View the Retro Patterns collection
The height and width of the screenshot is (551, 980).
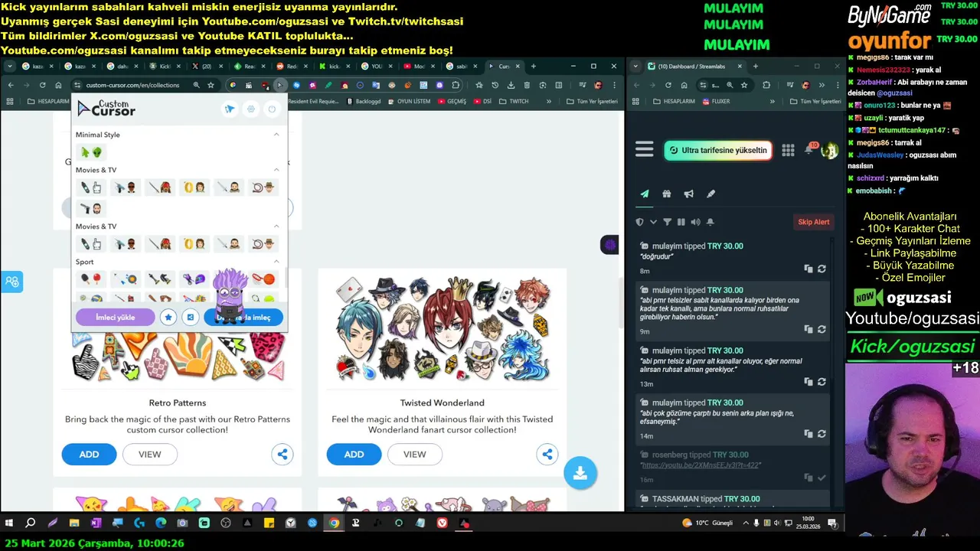click(x=149, y=455)
